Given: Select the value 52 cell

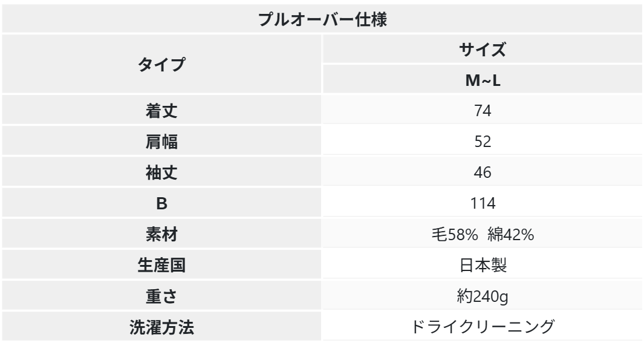Looking at the screenshot, I should [x=482, y=142].
